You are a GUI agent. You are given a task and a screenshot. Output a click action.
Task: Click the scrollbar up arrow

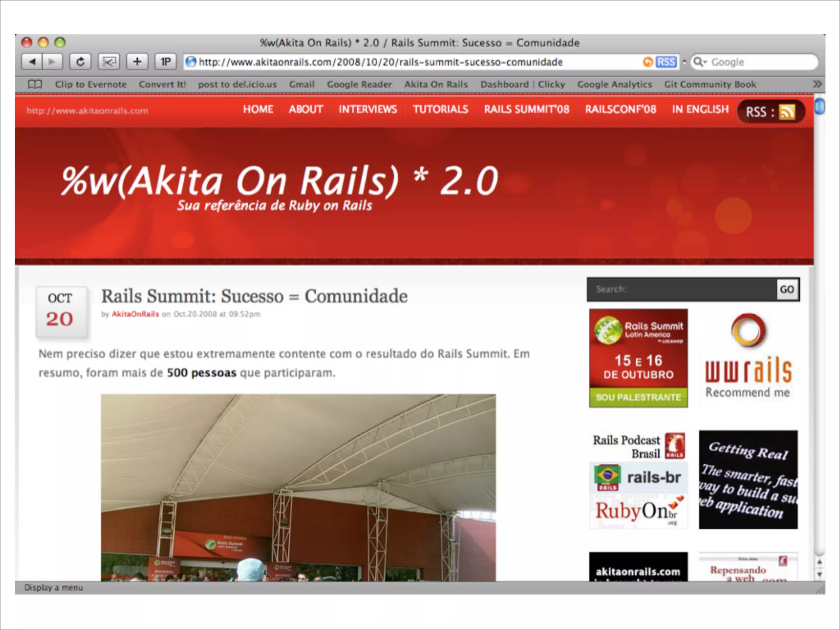[819, 562]
